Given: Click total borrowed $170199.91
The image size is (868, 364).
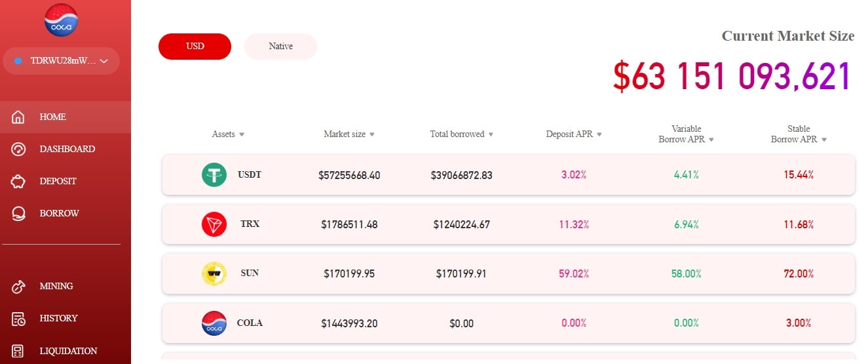Looking at the screenshot, I should (x=462, y=273).
